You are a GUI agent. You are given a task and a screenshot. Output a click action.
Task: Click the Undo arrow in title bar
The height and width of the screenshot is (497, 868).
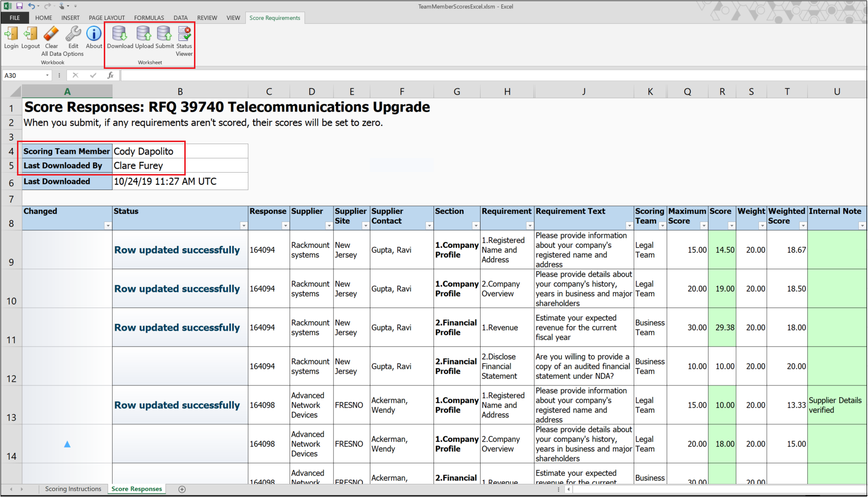point(32,6)
